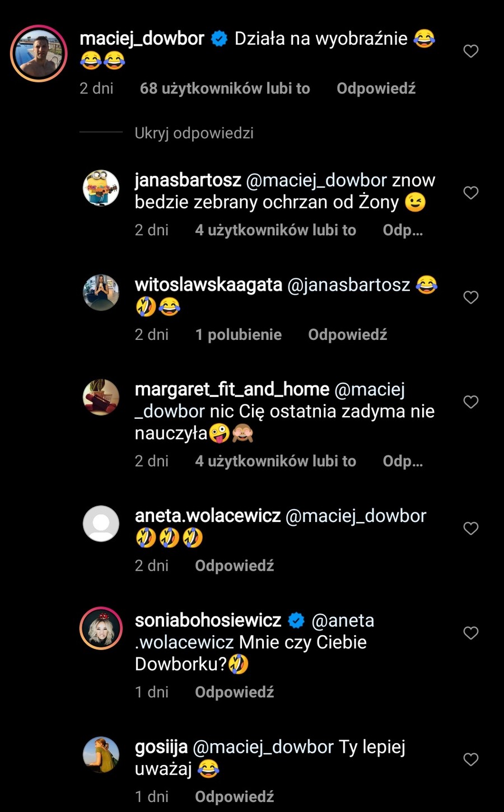Tap heart on witoslawskaagata's reply

(471, 297)
